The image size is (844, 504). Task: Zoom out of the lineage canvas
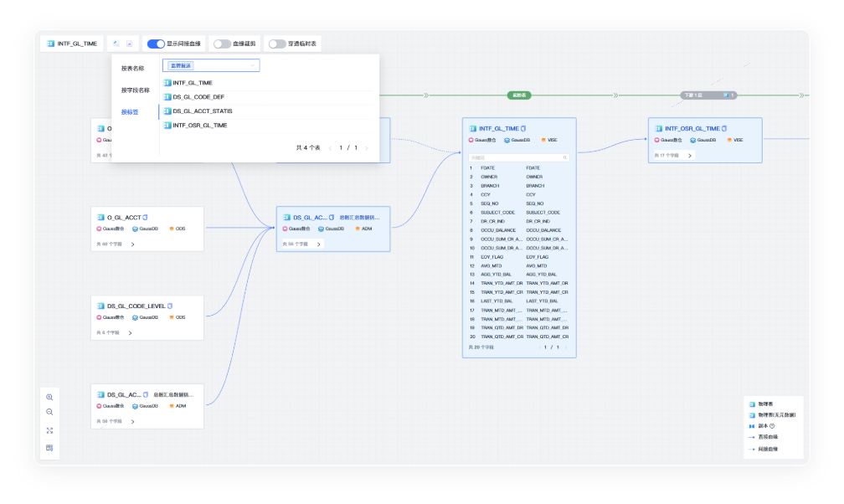(x=49, y=413)
